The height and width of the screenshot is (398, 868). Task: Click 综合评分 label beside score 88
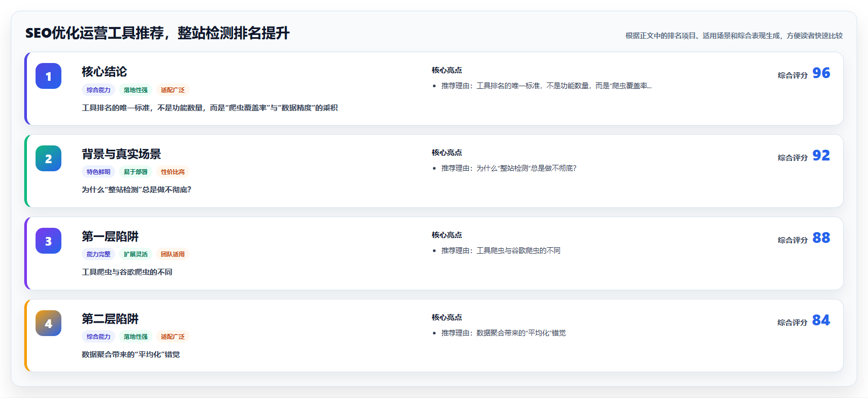(x=793, y=240)
